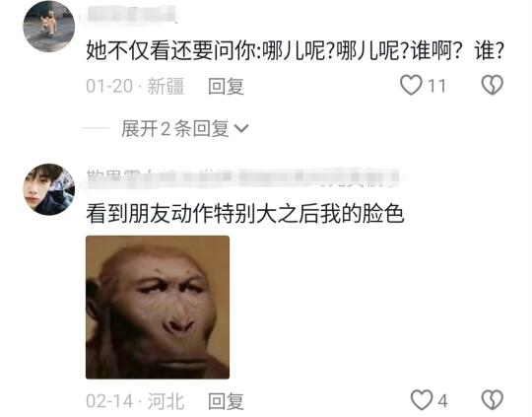Like the 新疆 comment with the heart icon
The height and width of the screenshot is (417, 532).
pyautogui.click(x=411, y=85)
